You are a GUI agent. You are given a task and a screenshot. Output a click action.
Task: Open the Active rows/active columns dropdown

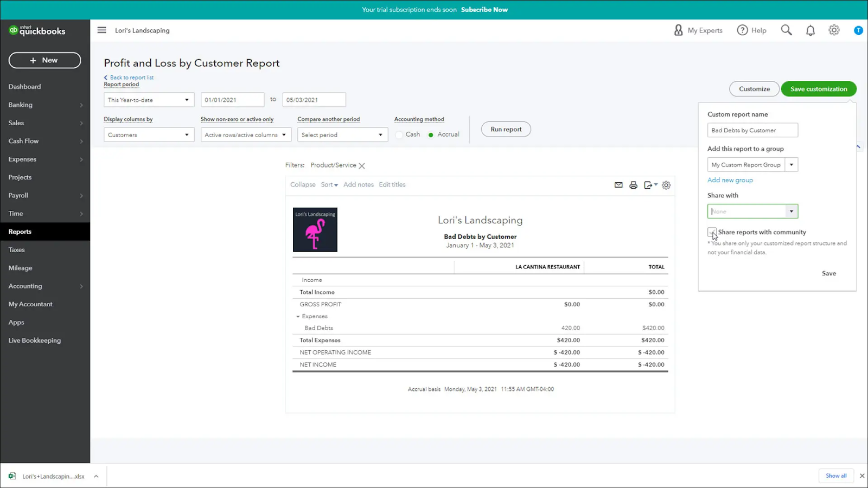pos(246,134)
